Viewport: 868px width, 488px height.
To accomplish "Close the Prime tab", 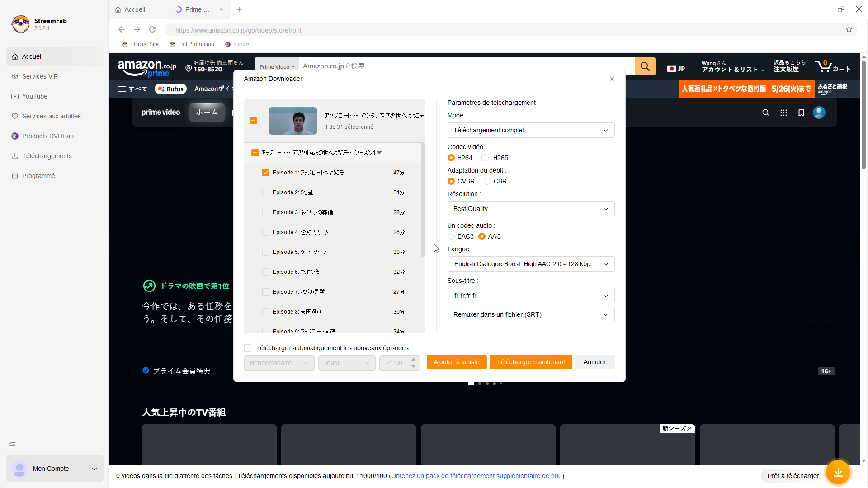I will coord(221,9).
